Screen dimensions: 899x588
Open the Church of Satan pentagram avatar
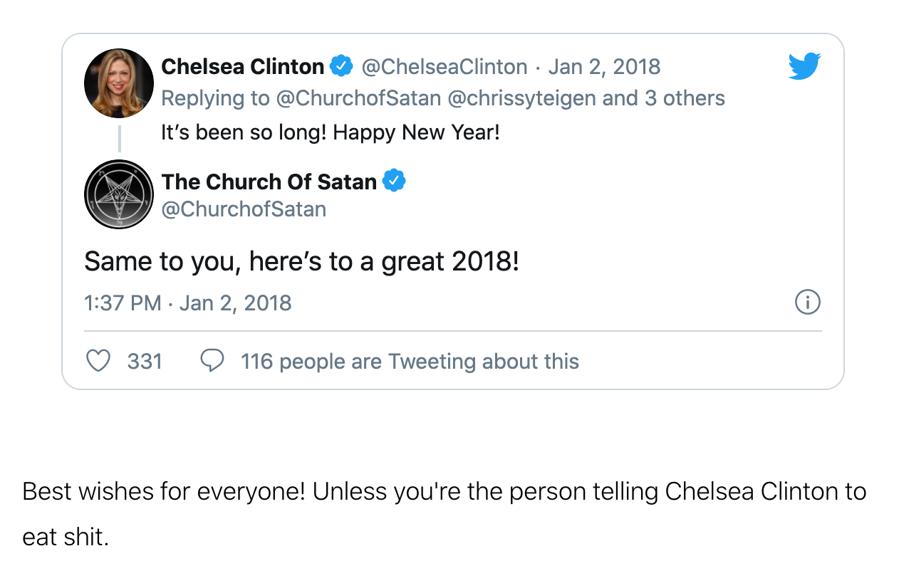coord(119,194)
